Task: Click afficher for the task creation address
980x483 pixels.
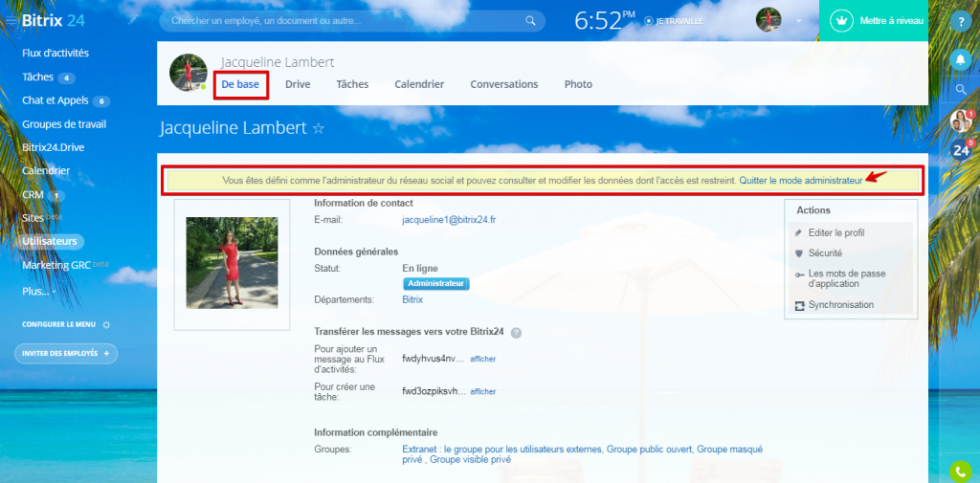Action: (x=483, y=392)
